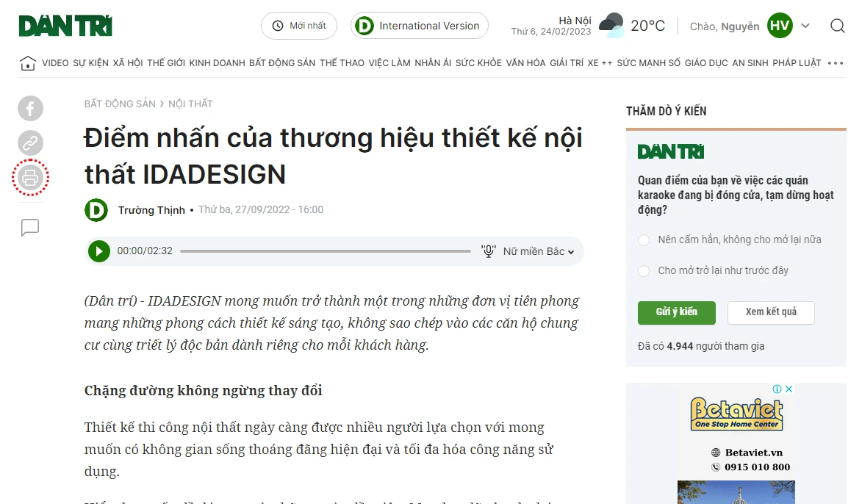Copy the article link
This screenshot has width=862, height=504.
coord(30,143)
